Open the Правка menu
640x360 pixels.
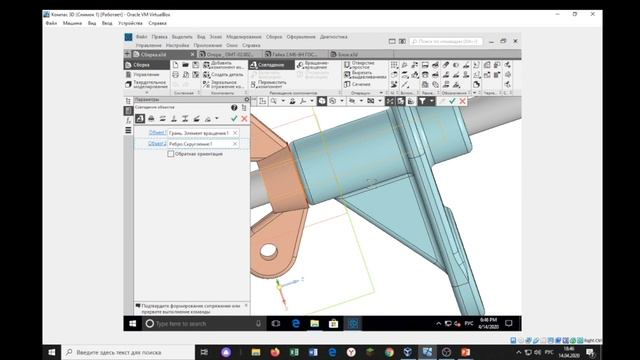tap(159, 37)
